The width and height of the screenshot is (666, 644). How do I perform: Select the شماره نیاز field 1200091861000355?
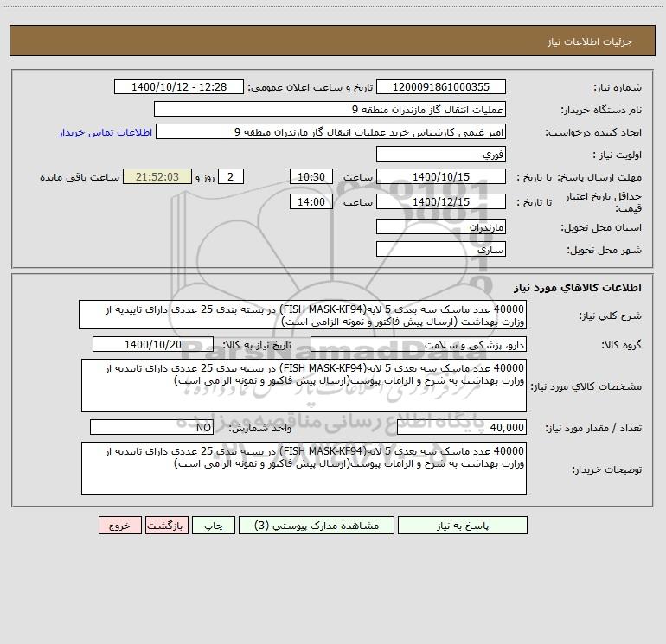point(441,86)
